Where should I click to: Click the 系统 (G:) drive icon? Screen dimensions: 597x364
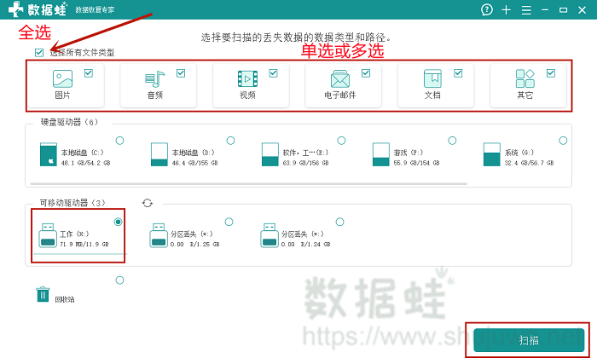[491, 154]
